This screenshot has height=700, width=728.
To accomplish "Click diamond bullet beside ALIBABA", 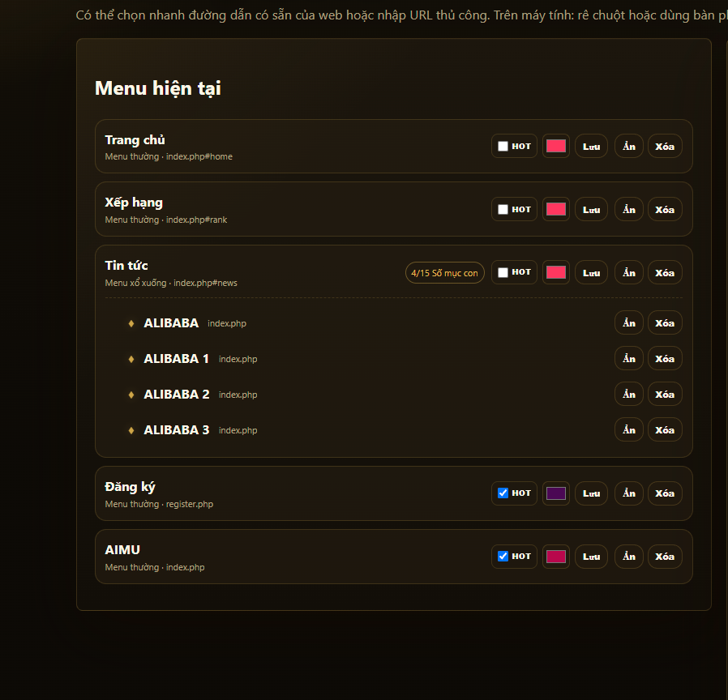I will click(x=131, y=323).
